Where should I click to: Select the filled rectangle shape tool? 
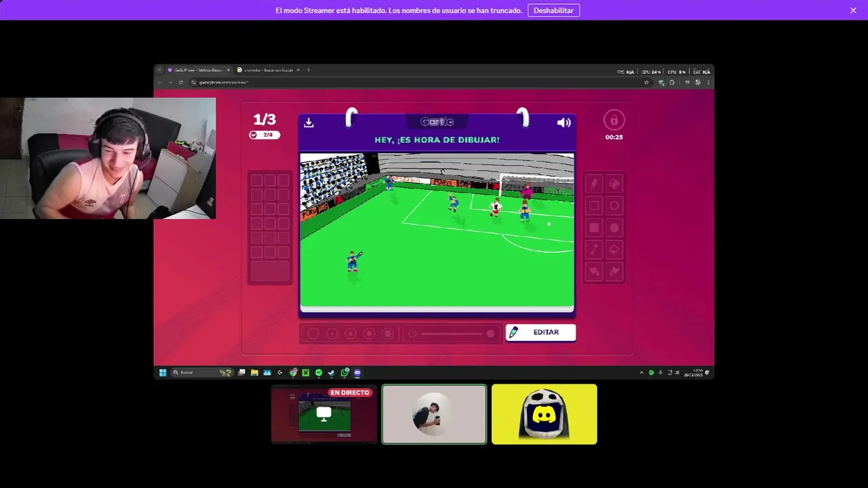(594, 228)
